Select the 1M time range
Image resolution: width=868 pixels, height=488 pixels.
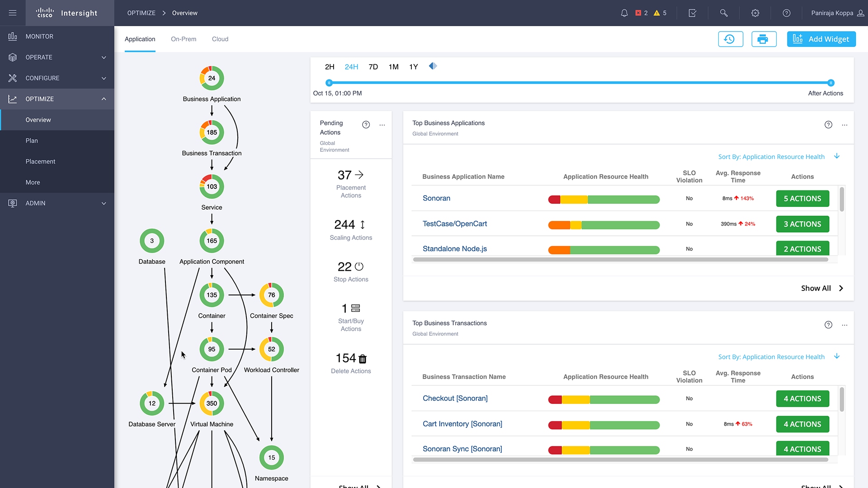click(x=393, y=67)
